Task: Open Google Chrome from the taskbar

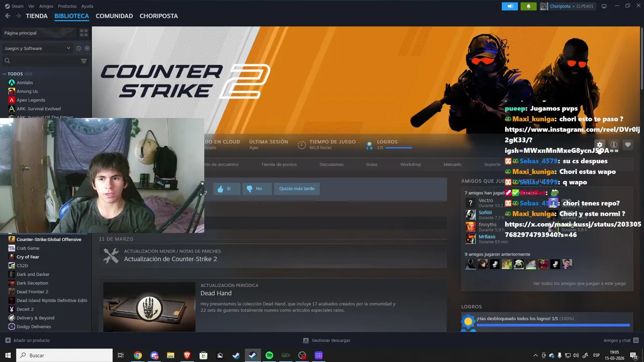Action: tap(138, 355)
